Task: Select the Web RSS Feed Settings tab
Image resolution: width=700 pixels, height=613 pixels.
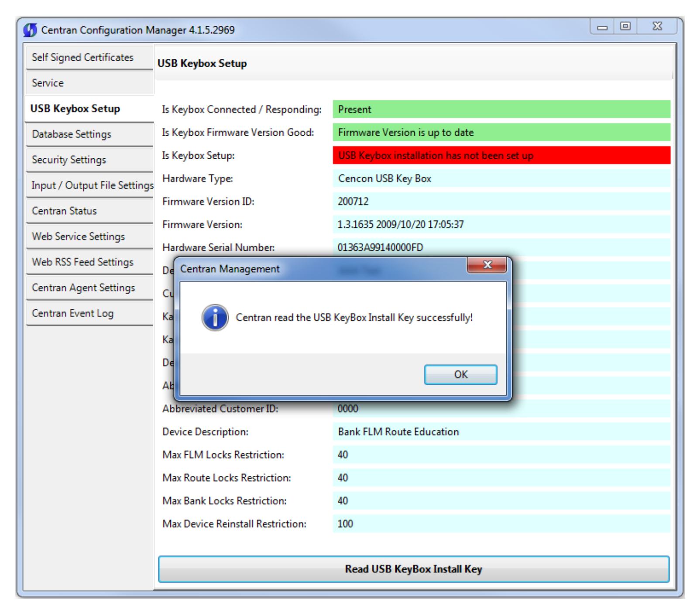Action: pyautogui.click(x=89, y=262)
